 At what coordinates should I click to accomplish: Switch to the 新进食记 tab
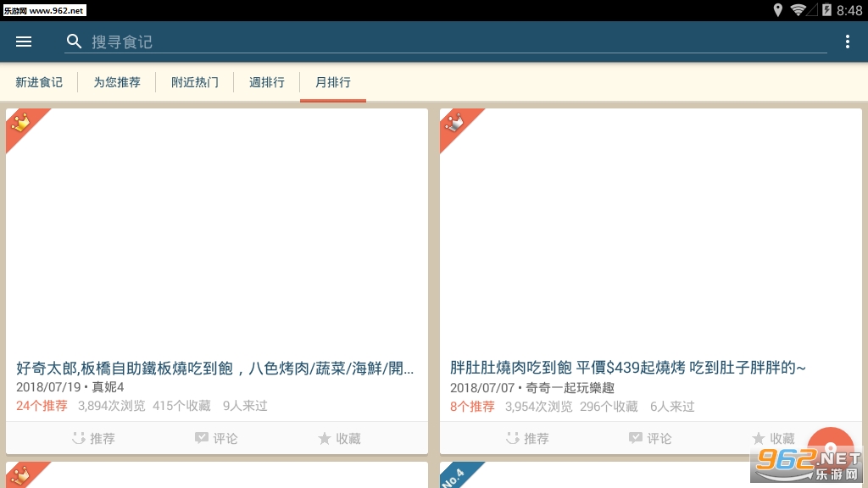[x=39, y=82]
